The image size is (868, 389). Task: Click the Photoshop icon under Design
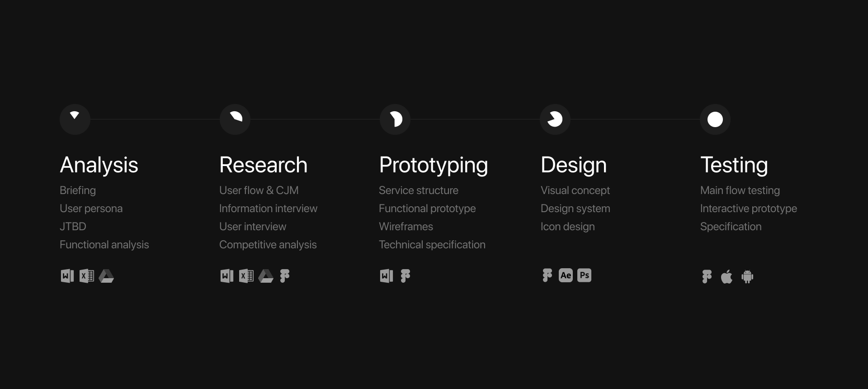(584, 275)
